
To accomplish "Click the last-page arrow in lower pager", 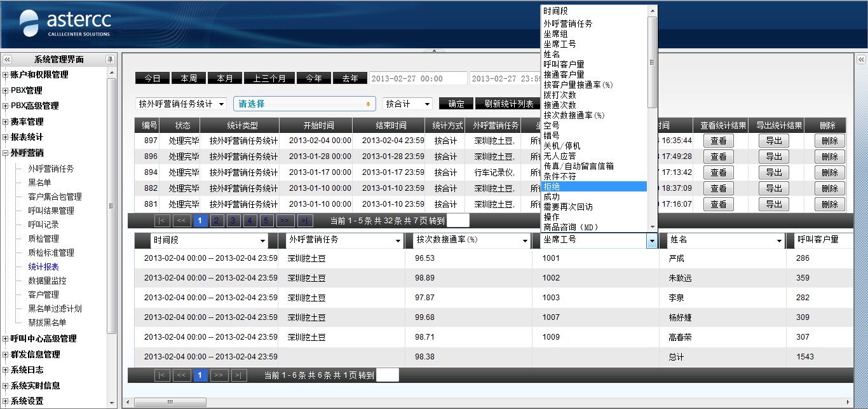I will click(x=239, y=375).
